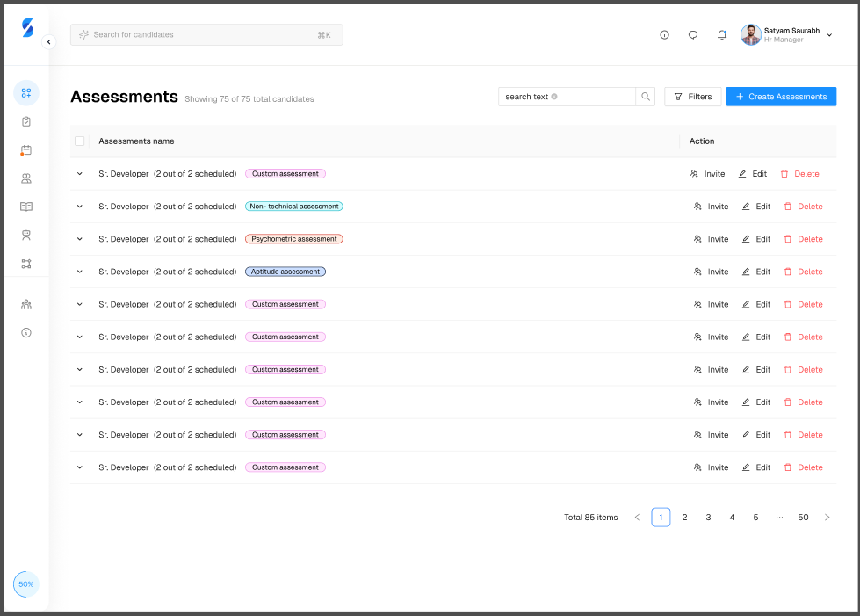
Task: Open the clipboard checklist sidebar icon
Action: click(x=26, y=121)
